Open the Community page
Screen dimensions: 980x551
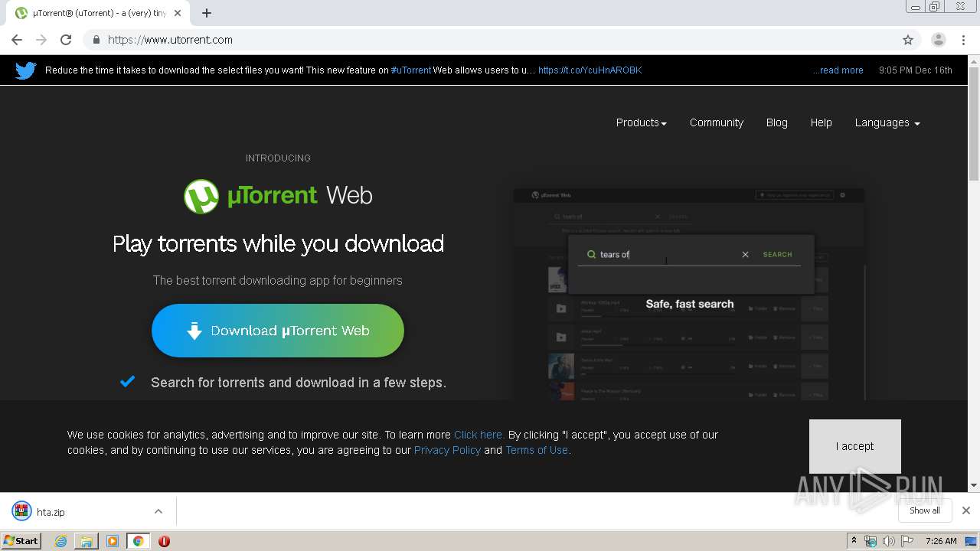tap(717, 122)
